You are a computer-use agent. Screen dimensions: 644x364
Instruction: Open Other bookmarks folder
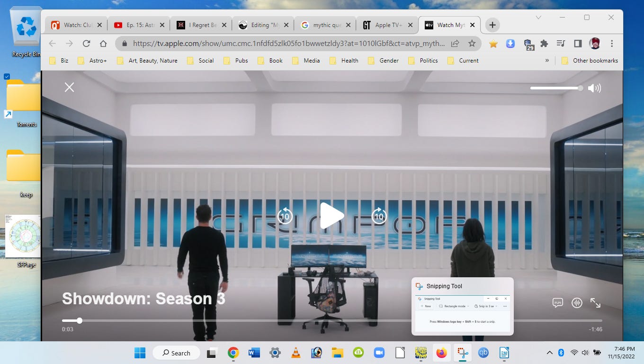point(590,61)
